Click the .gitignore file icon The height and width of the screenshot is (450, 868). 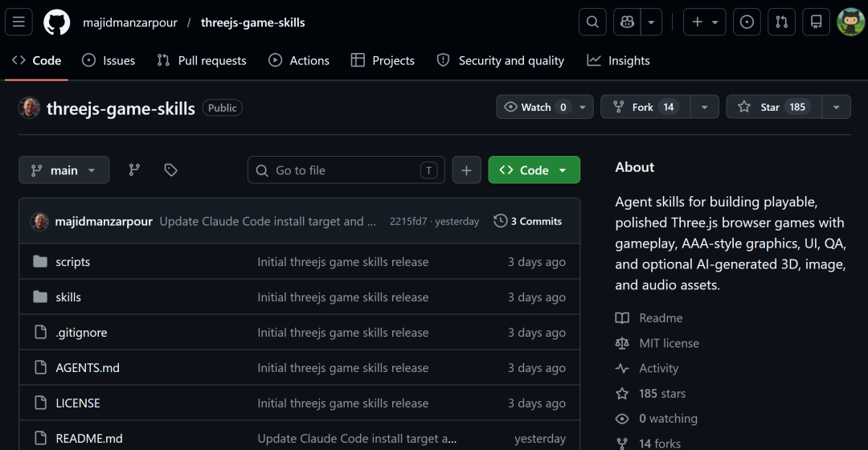[40, 332]
